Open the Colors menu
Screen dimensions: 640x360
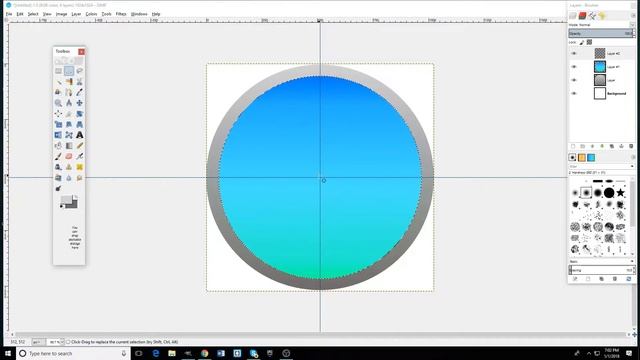click(91, 14)
